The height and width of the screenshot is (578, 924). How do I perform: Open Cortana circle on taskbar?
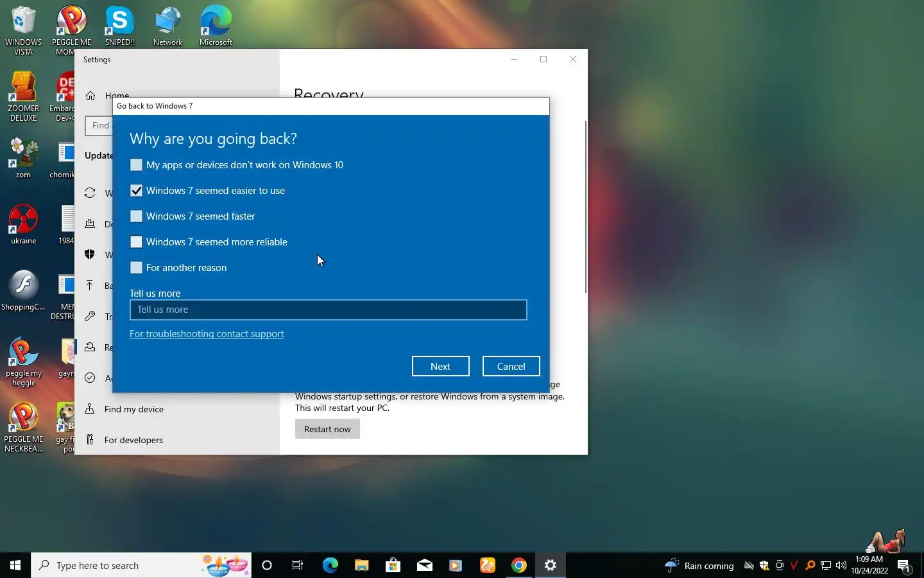point(267,565)
